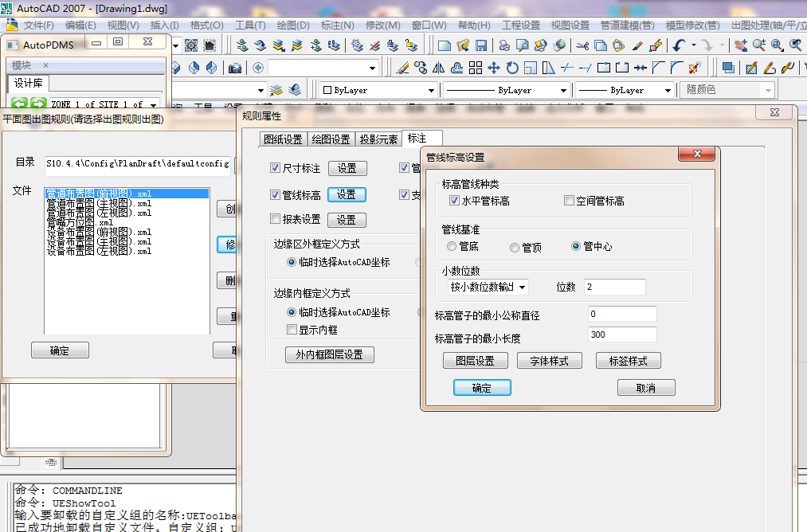This screenshot has width=807, height=532.
Task: Click the Cut scissors icon
Action: (x=582, y=45)
